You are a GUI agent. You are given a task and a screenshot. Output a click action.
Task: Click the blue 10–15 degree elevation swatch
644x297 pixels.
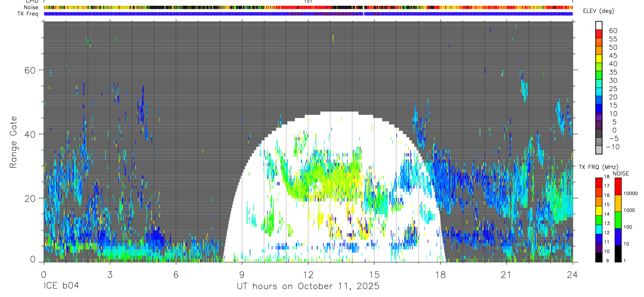tap(599, 108)
